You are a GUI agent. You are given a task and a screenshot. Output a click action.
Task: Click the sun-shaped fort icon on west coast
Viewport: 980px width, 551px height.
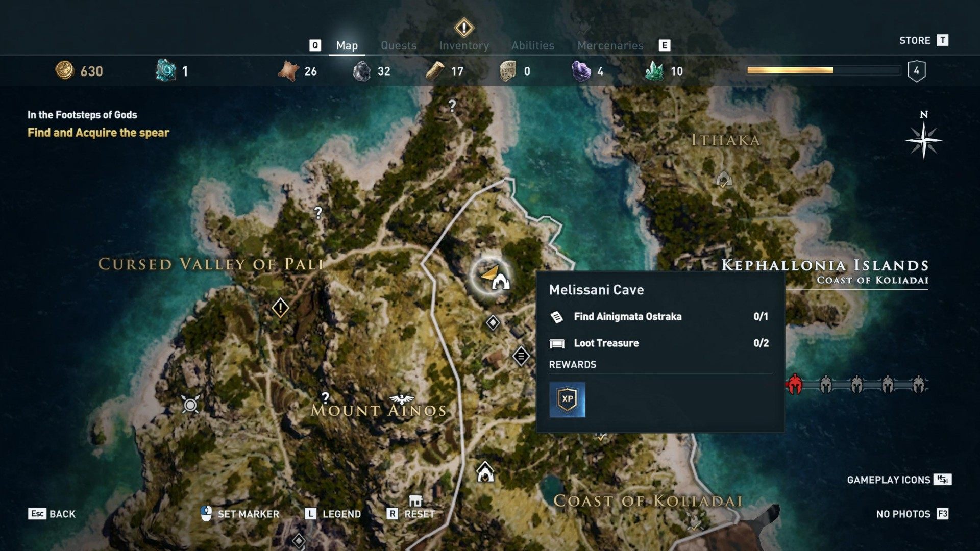[x=190, y=405]
